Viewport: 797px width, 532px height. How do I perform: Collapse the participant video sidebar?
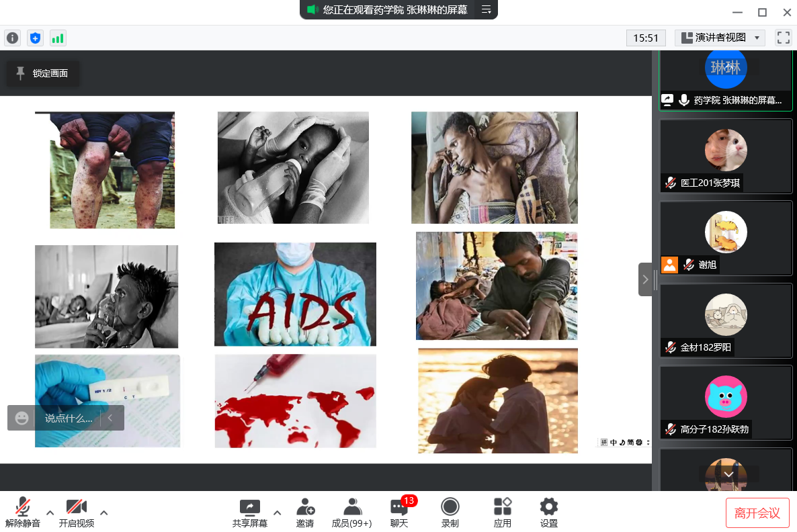(x=645, y=279)
